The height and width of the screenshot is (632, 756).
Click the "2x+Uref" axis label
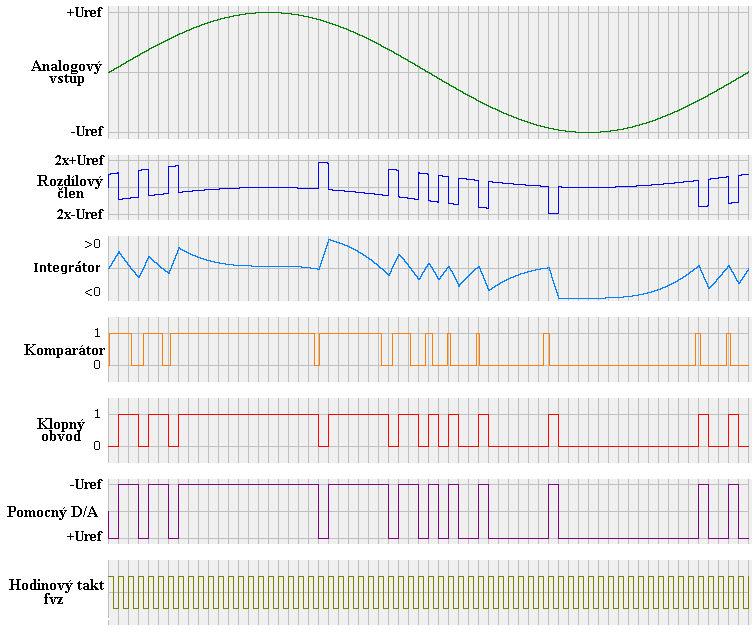tap(79, 160)
